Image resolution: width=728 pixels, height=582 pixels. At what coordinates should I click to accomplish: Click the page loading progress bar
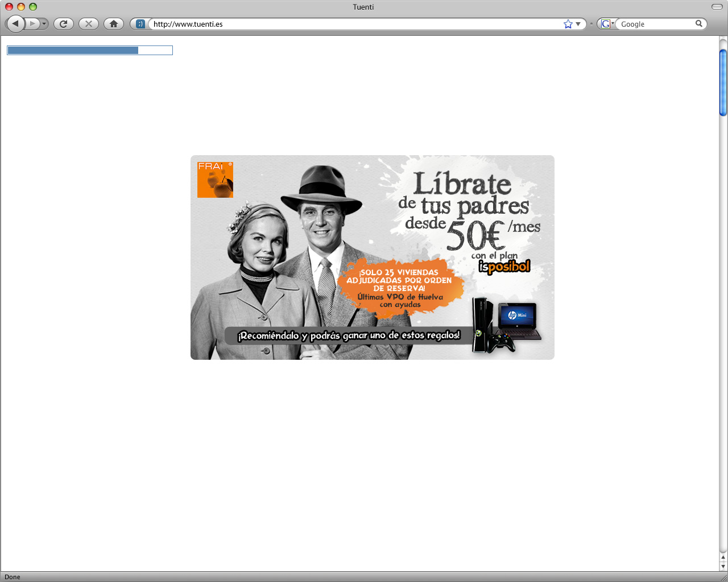pyautogui.click(x=90, y=51)
